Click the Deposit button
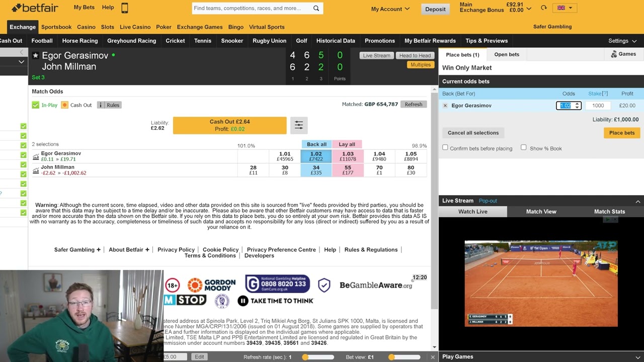Viewport: 644px width, 362px height. point(435,9)
